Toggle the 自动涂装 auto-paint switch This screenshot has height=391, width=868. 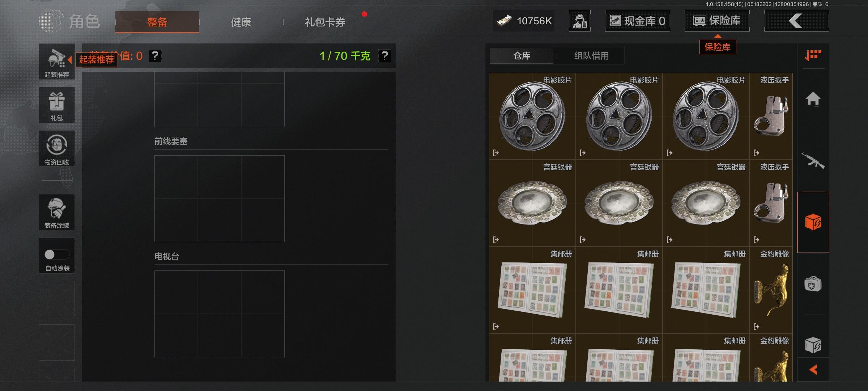click(57, 255)
